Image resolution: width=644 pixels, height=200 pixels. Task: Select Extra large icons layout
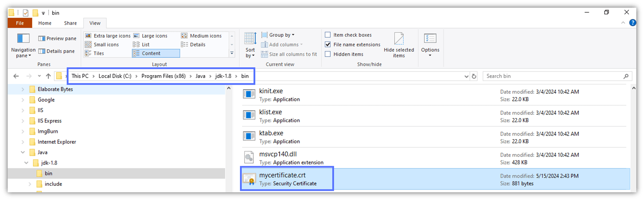108,36
